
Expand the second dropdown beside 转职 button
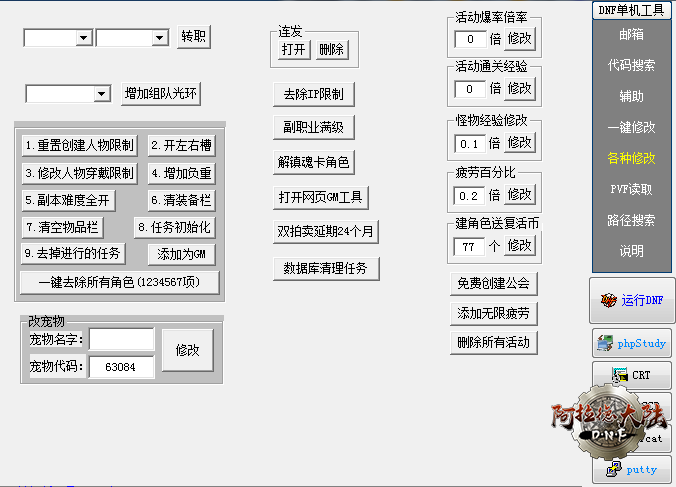click(159, 38)
